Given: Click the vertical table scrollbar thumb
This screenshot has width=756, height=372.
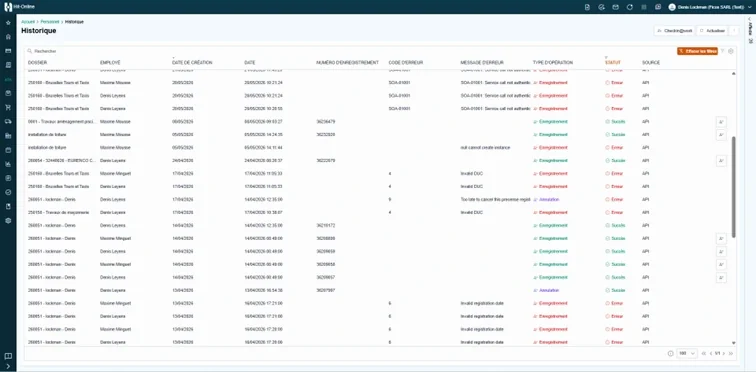Looking at the screenshot, I should click(x=734, y=186).
